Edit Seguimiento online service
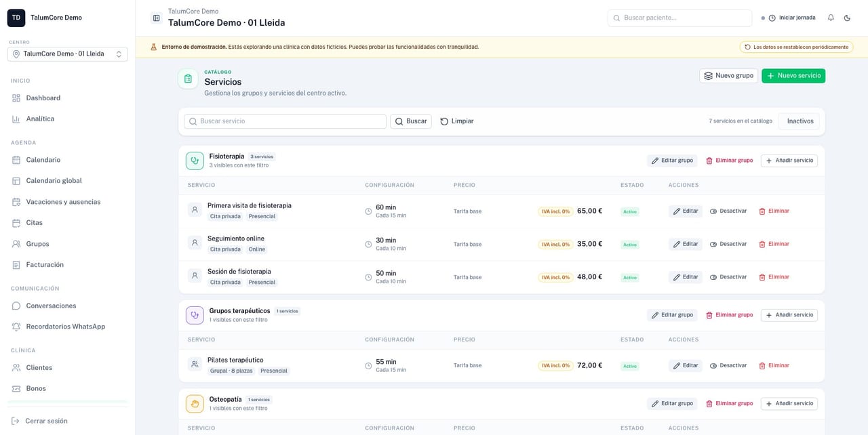 686,244
